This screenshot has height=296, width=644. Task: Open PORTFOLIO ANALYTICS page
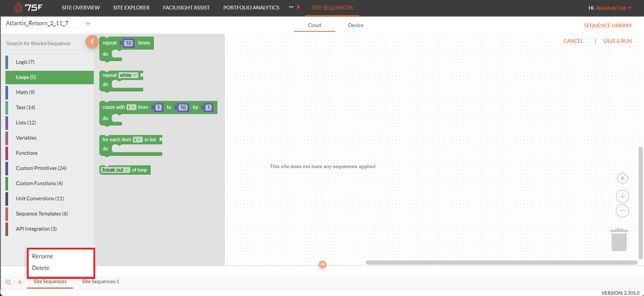point(251,7)
